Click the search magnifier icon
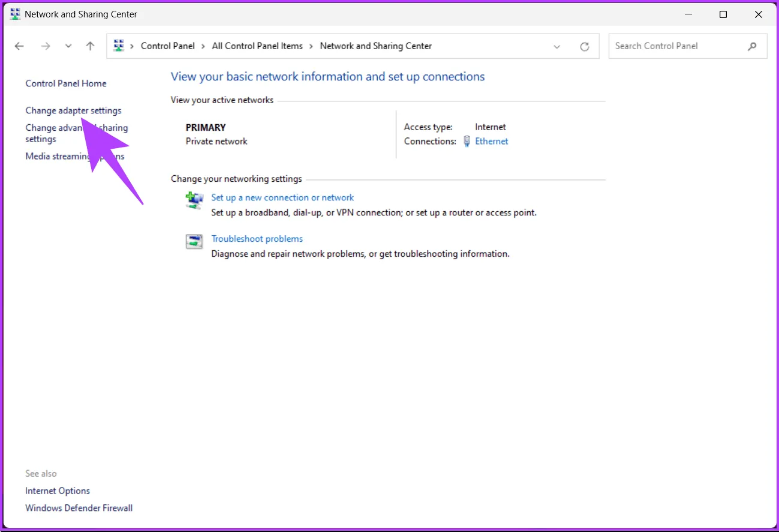The height and width of the screenshot is (532, 779). coord(752,46)
